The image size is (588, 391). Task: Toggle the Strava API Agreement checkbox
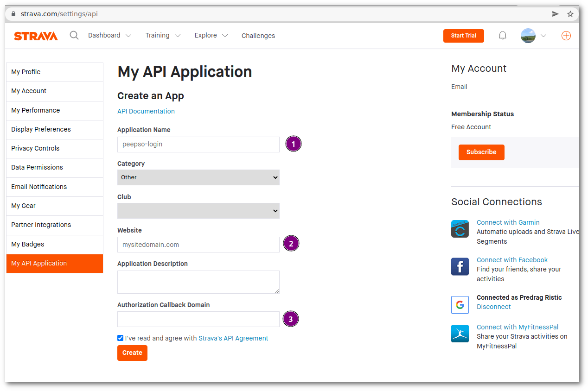pyautogui.click(x=121, y=338)
